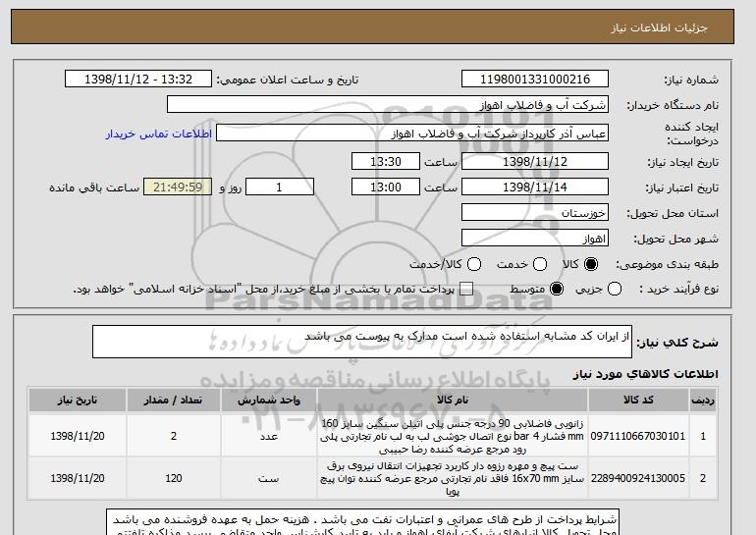
Task: Click the remaining time countdown 21:49:59
Action: tap(178, 187)
